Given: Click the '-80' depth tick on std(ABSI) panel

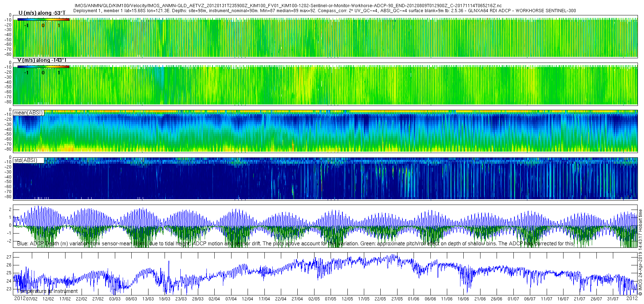Looking at the screenshot, I should click(x=8, y=196).
